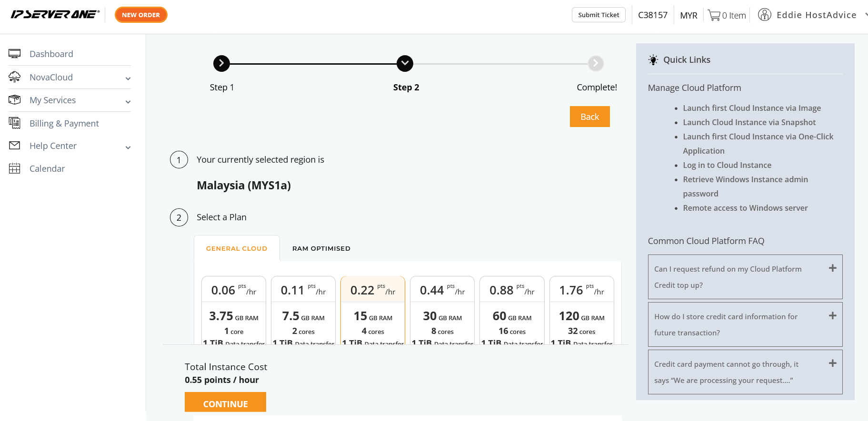Open Log in to Cloud Instance link
Image resolution: width=868 pixels, height=421 pixels.
(x=727, y=165)
